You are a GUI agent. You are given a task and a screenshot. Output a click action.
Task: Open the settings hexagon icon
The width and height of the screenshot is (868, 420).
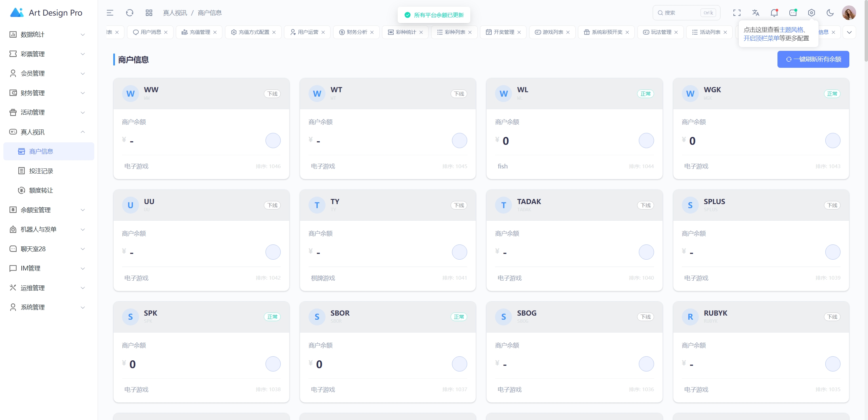click(x=811, y=13)
